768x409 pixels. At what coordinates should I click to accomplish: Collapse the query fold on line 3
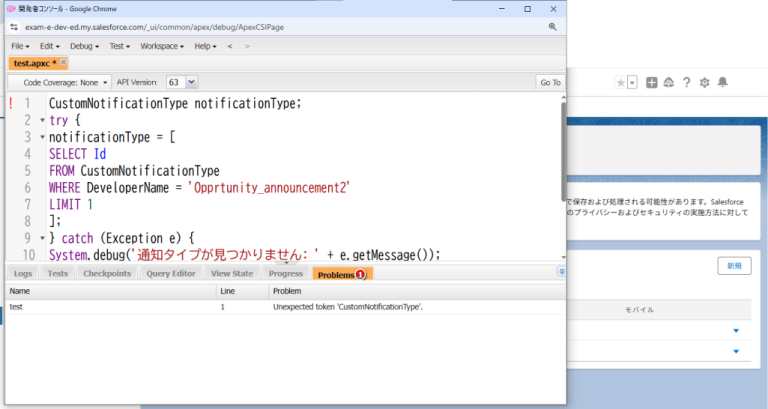42,137
